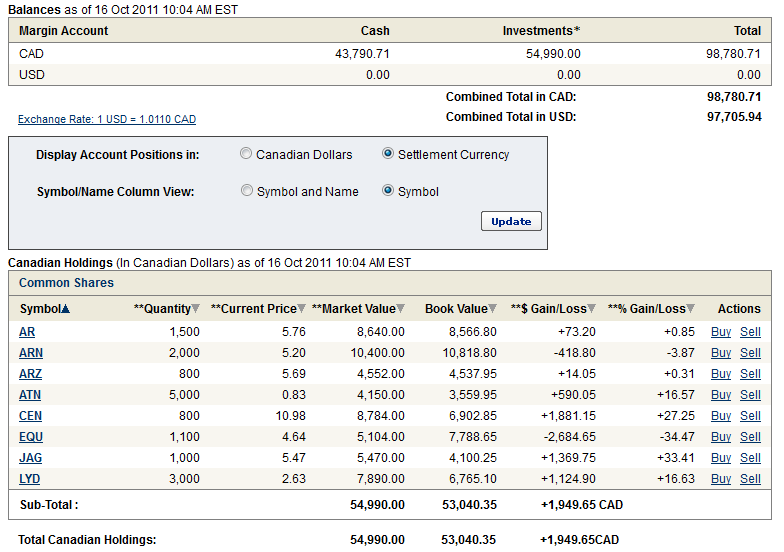Click the CEN stock symbol
The image size is (784, 552).
tap(31, 416)
